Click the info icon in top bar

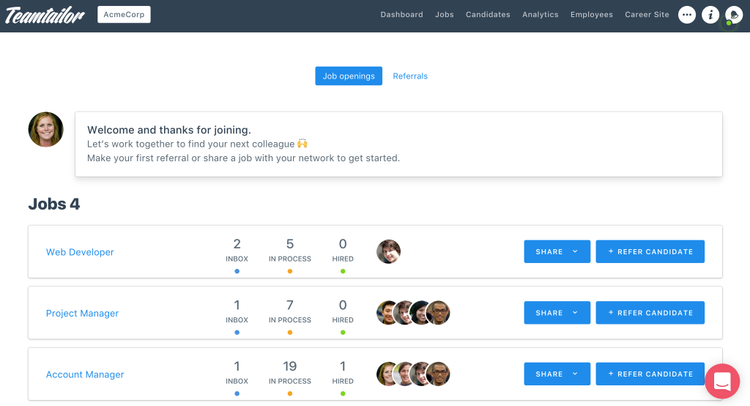pyautogui.click(x=710, y=15)
